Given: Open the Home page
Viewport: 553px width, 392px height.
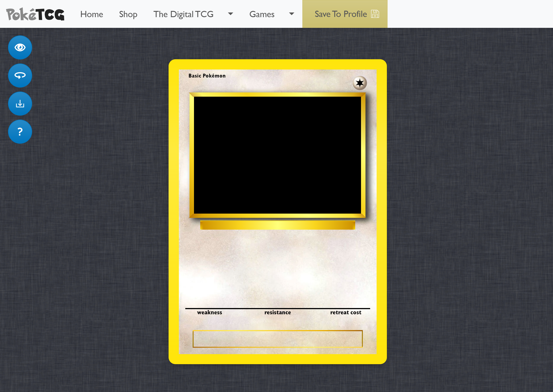Looking at the screenshot, I should click(x=92, y=14).
